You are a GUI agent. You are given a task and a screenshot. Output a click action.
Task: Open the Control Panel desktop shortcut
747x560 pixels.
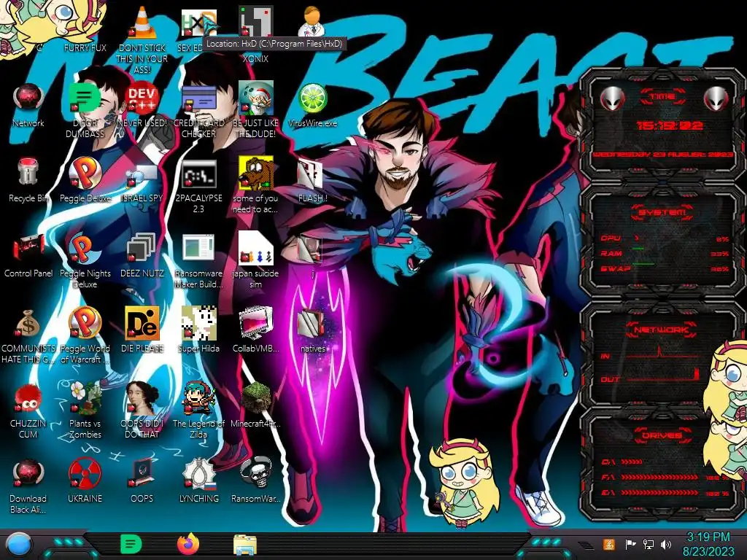[28, 256]
